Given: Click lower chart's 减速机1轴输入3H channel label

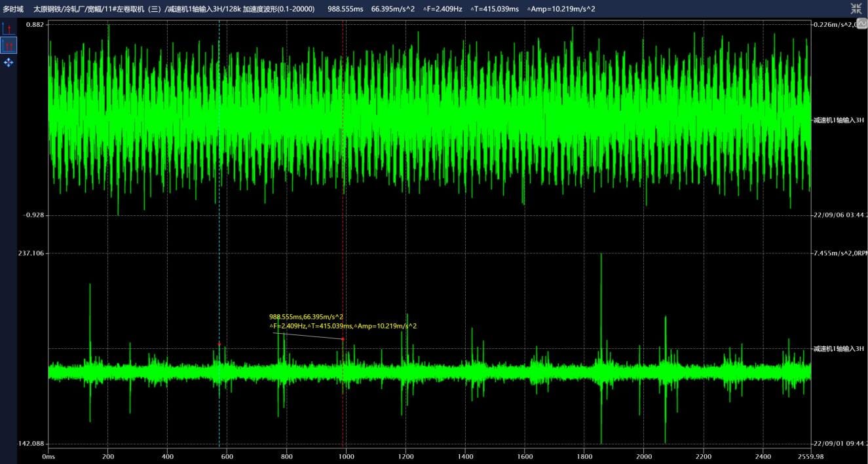Looking at the screenshot, I should click(838, 348).
